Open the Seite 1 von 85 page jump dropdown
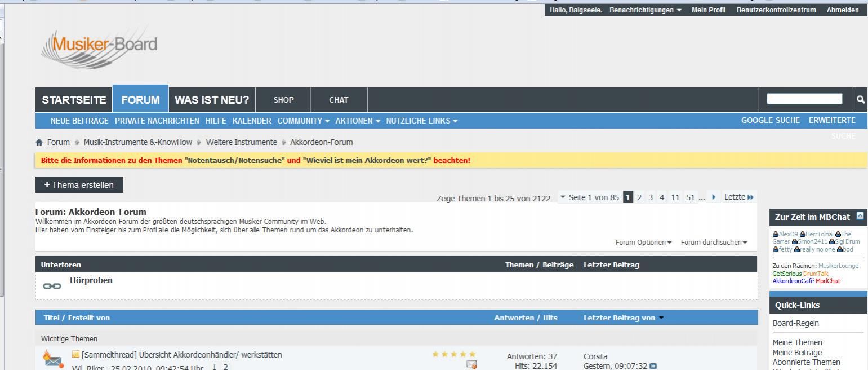 (589, 197)
